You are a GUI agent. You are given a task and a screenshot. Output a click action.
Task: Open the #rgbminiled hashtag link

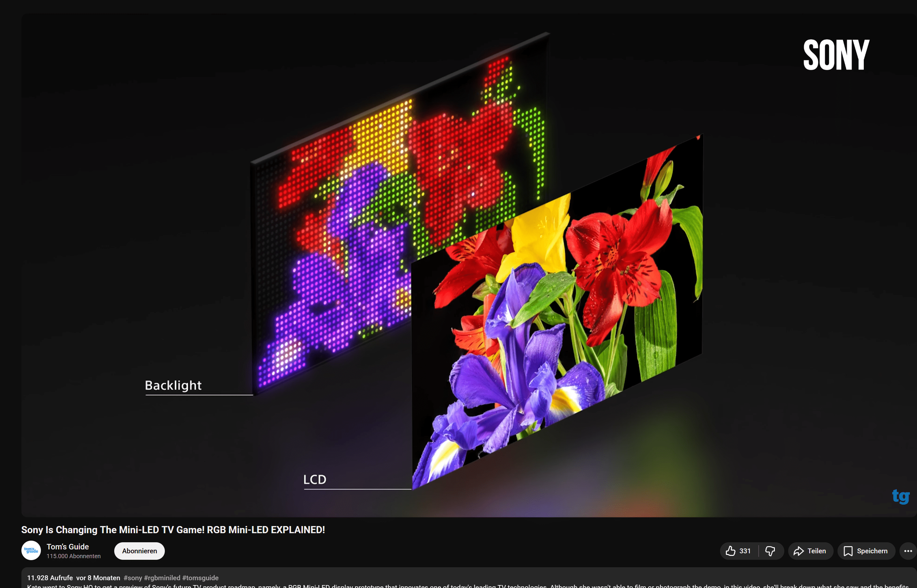(163, 578)
